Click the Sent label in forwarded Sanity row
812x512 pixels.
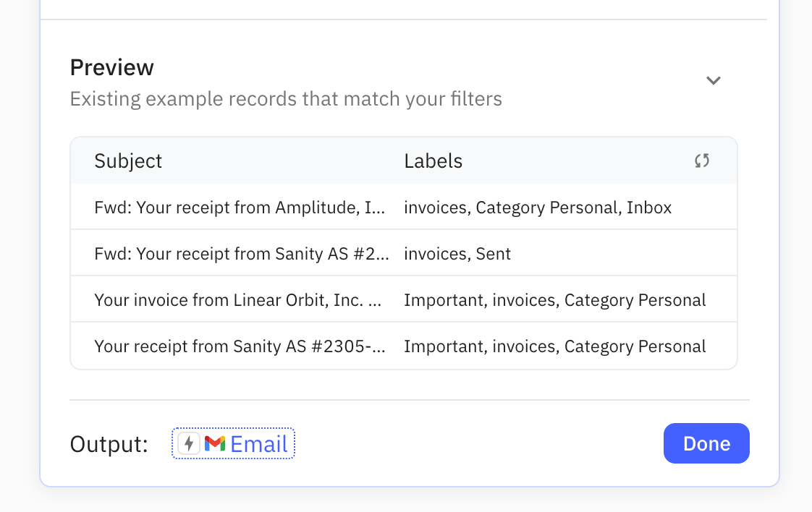coord(494,254)
